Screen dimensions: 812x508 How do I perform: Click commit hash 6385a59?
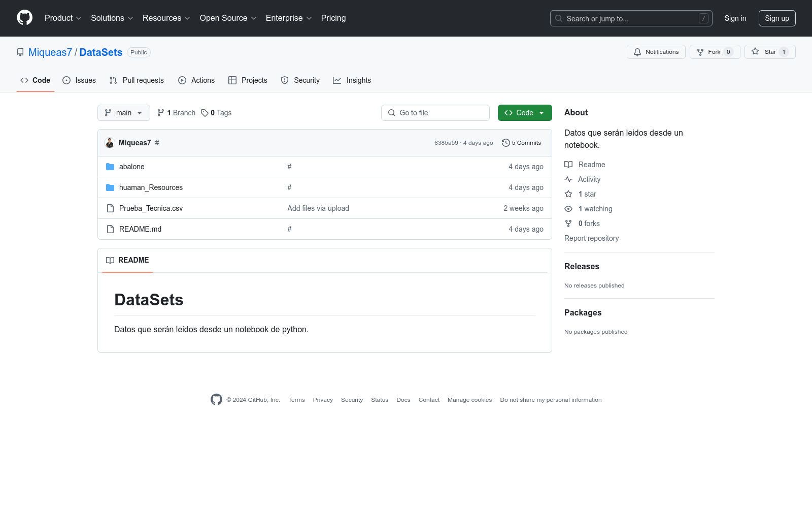pyautogui.click(x=446, y=143)
